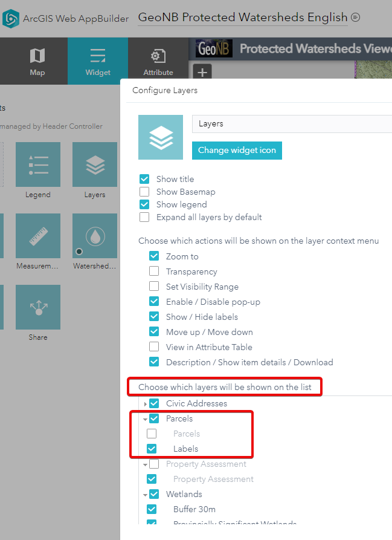Enable Expand all layers by default
This screenshot has width=392, height=540.
coord(144,217)
